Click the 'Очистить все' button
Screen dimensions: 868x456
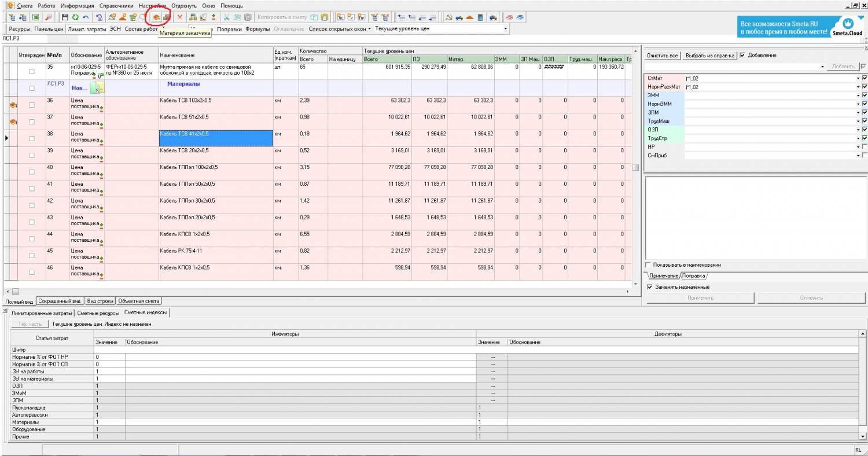[662, 56]
